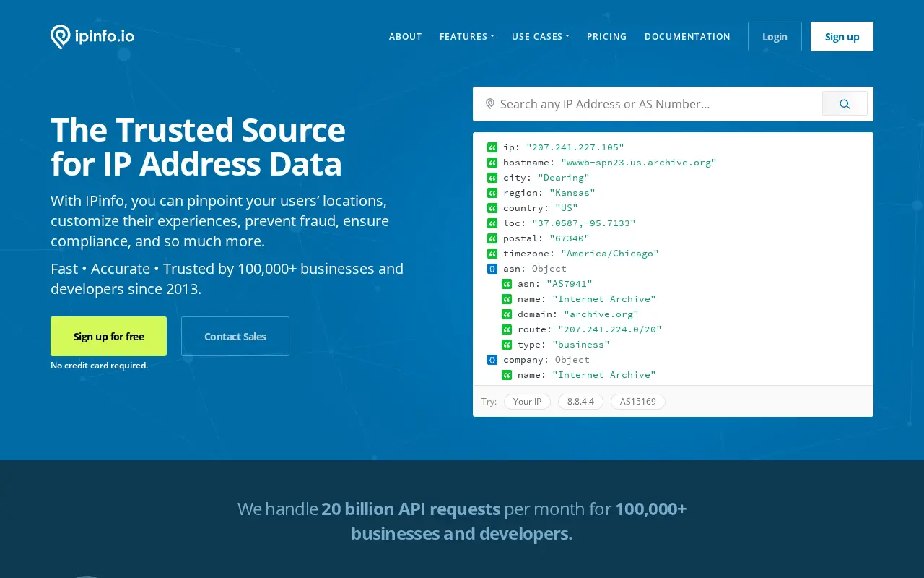The image size is (924, 578).
Task: Click the route value 207.241.224.0/20
Action: [x=610, y=329]
